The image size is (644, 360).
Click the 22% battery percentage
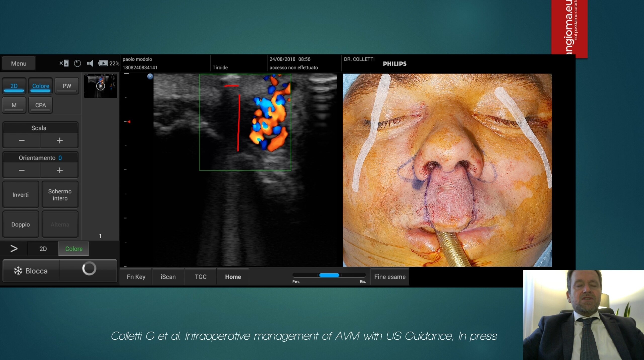(x=114, y=63)
